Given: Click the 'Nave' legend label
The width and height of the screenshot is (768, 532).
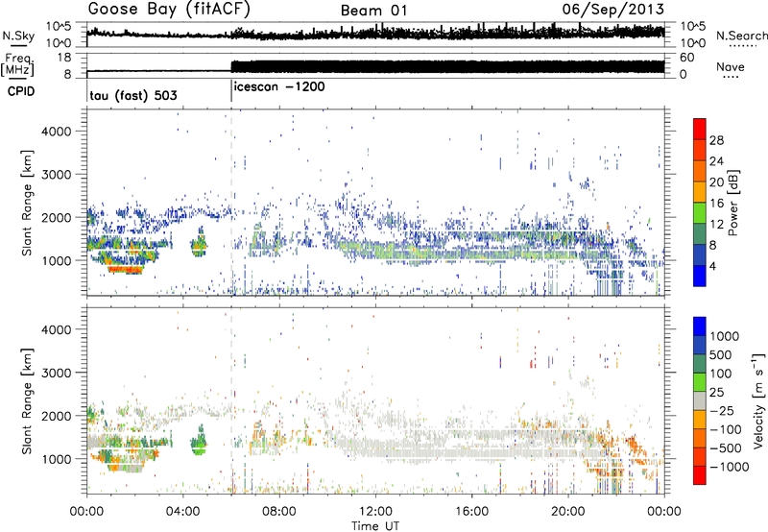Looking at the screenshot, I should click(x=731, y=66).
